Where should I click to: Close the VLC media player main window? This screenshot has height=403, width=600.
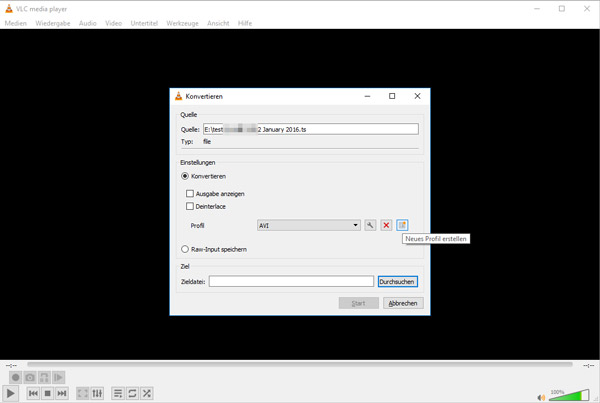(x=587, y=8)
